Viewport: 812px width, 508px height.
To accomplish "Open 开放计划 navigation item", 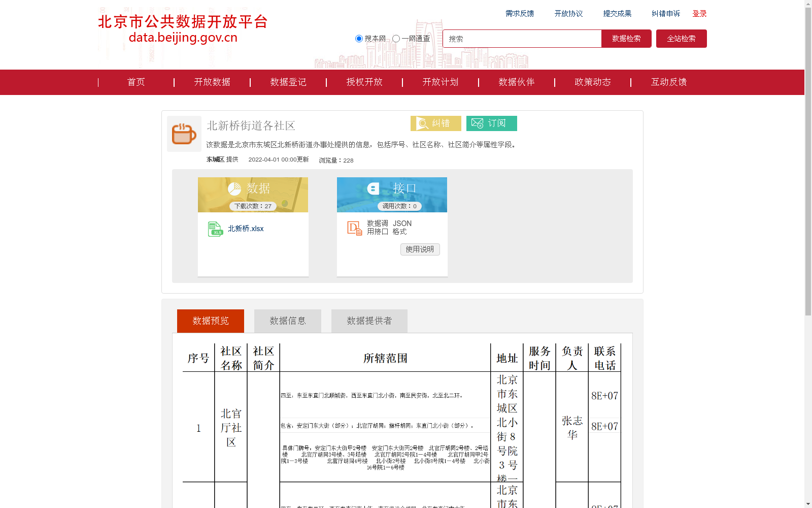I will point(441,82).
